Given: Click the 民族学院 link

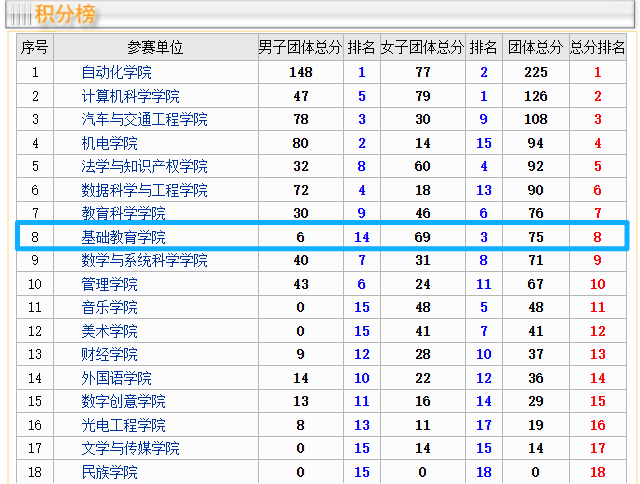Looking at the screenshot, I should click(x=109, y=472).
